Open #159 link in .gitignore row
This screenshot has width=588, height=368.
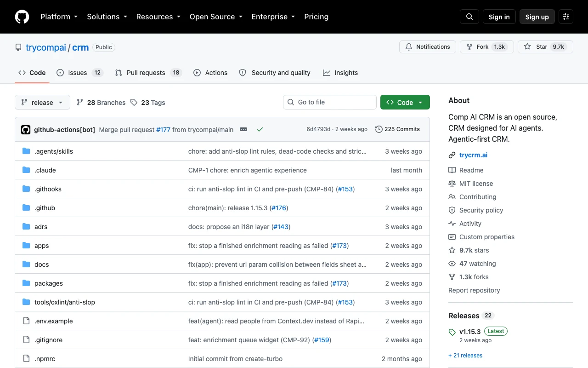click(x=322, y=340)
